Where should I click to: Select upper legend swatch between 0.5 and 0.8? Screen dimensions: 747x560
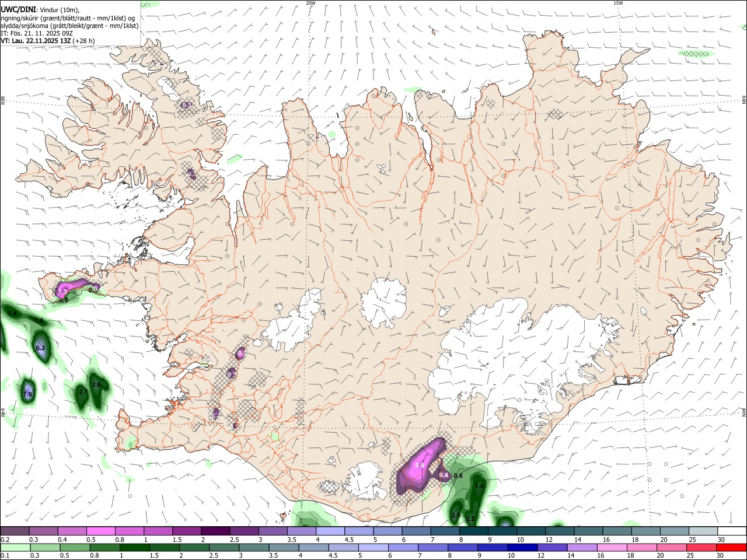coord(100,531)
